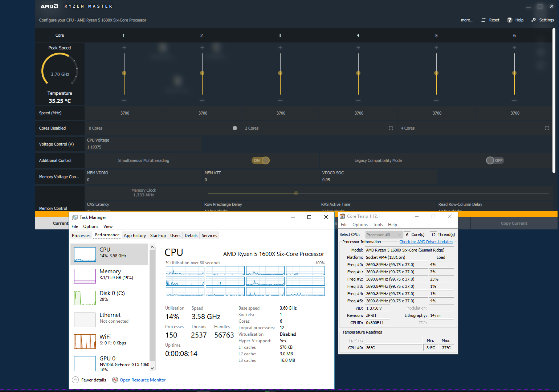
Task: Decrease core 5 speed with minus icon
Action: (436, 101)
